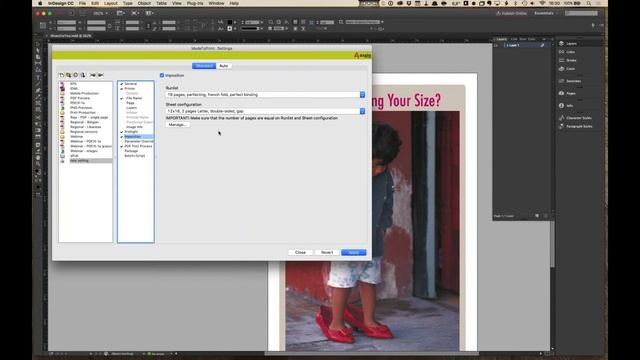Open the Layers panel in the dock
This screenshot has height=360, width=640.
coord(568,43)
